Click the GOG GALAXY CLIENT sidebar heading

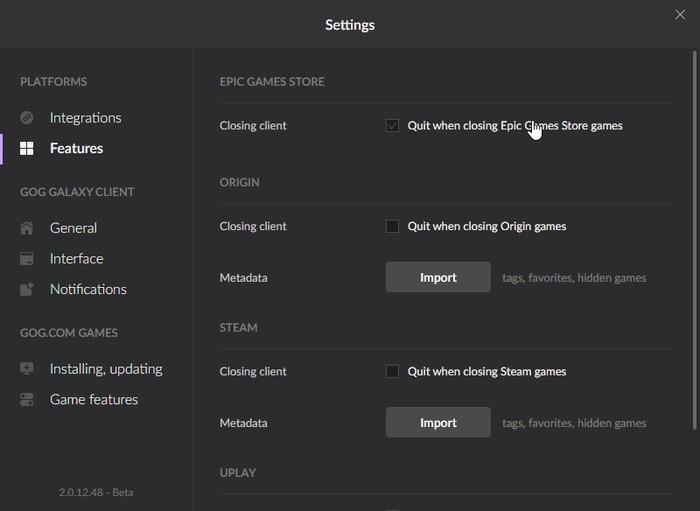point(77,192)
